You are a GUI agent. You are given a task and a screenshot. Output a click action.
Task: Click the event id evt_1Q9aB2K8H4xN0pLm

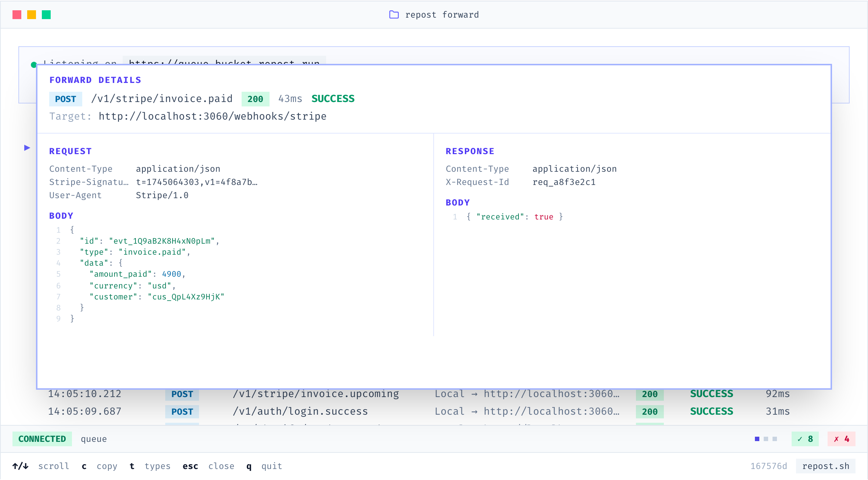pyautogui.click(x=162, y=241)
